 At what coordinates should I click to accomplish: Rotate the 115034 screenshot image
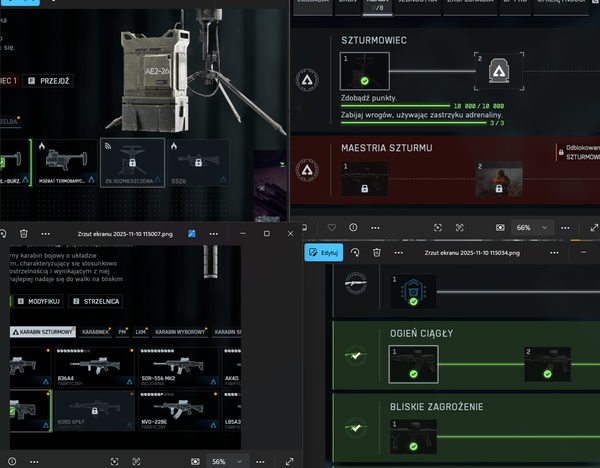click(x=356, y=253)
